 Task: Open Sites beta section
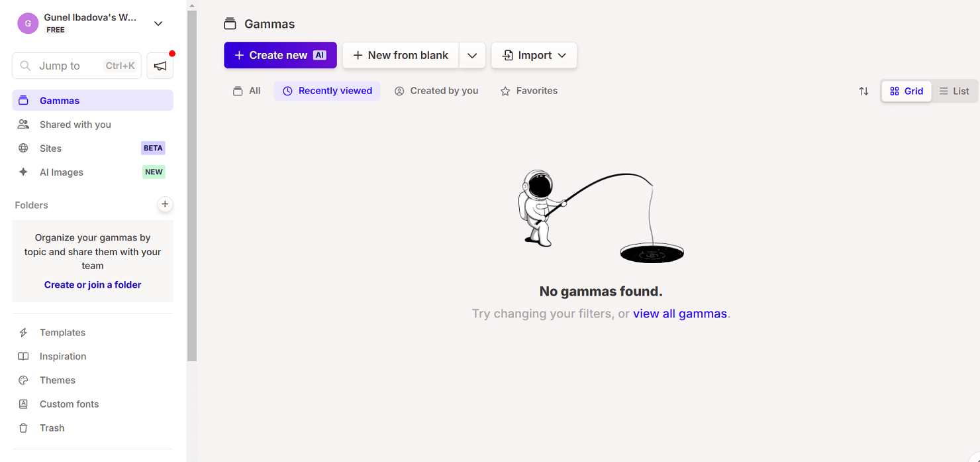50,148
